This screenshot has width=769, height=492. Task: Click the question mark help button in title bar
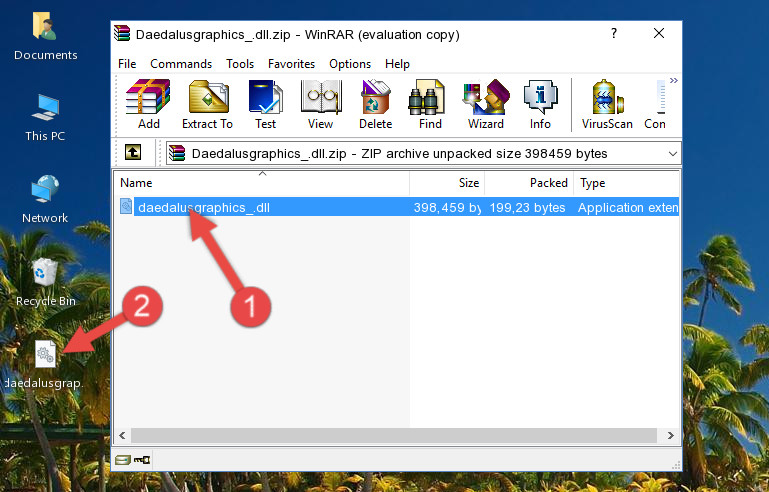(x=614, y=33)
